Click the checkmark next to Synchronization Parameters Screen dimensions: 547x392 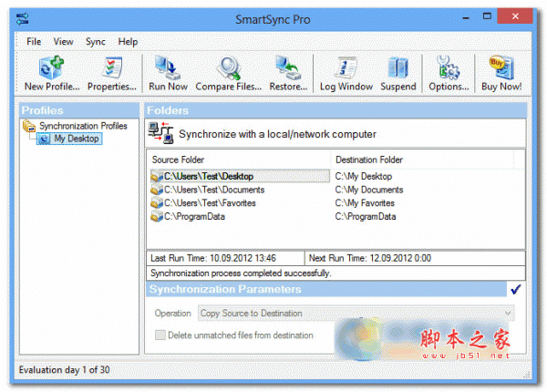point(516,289)
